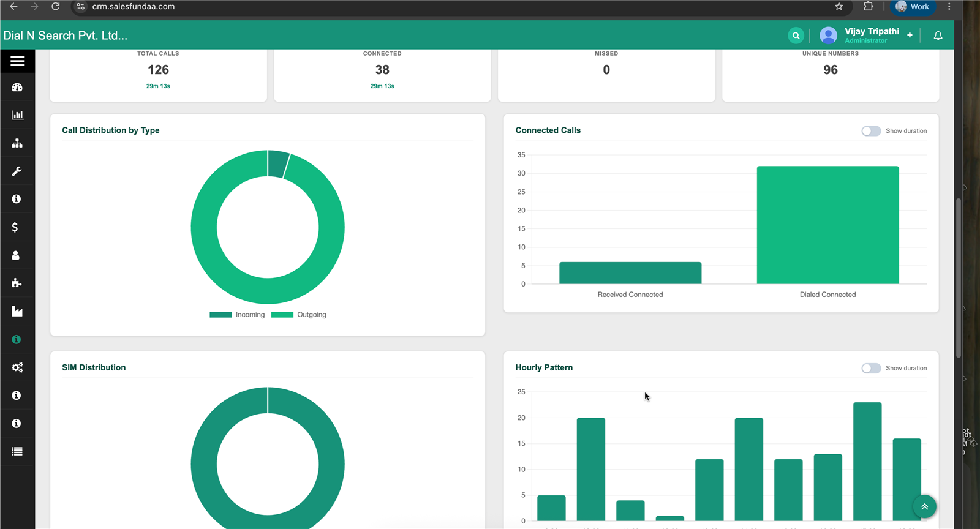The image size is (980, 529).
Task: Click info icon directly below the wrench
Action: point(17,199)
